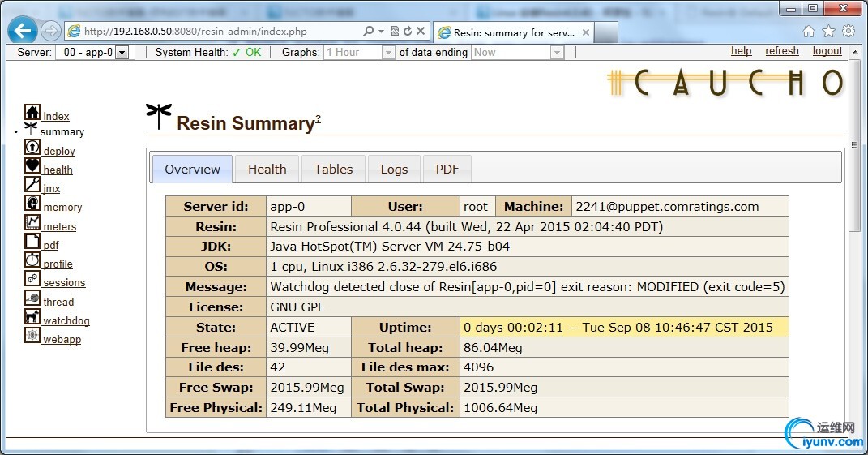Click the CAUCHO logo
The width and height of the screenshot is (868, 455).
(x=725, y=83)
